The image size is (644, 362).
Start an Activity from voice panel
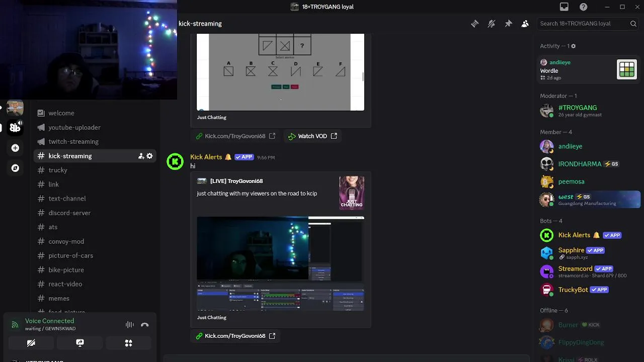click(129, 343)
